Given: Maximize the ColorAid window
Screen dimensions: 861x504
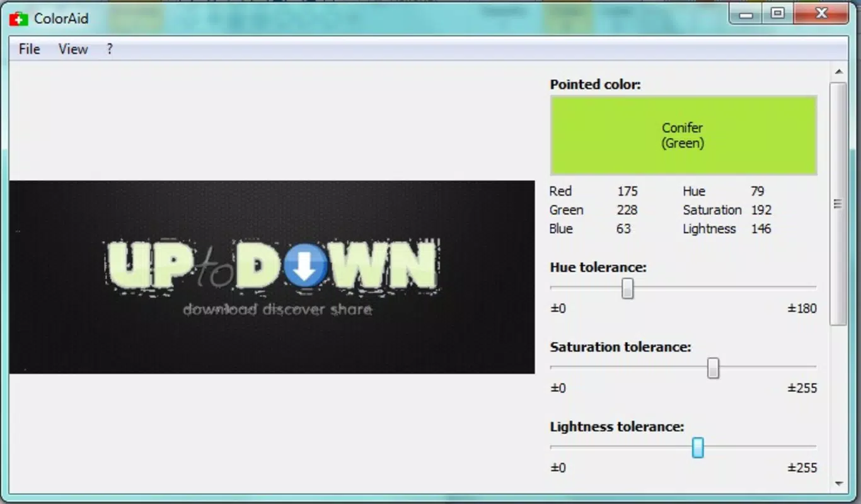Looking at the screenshot, I should [778, 14].
